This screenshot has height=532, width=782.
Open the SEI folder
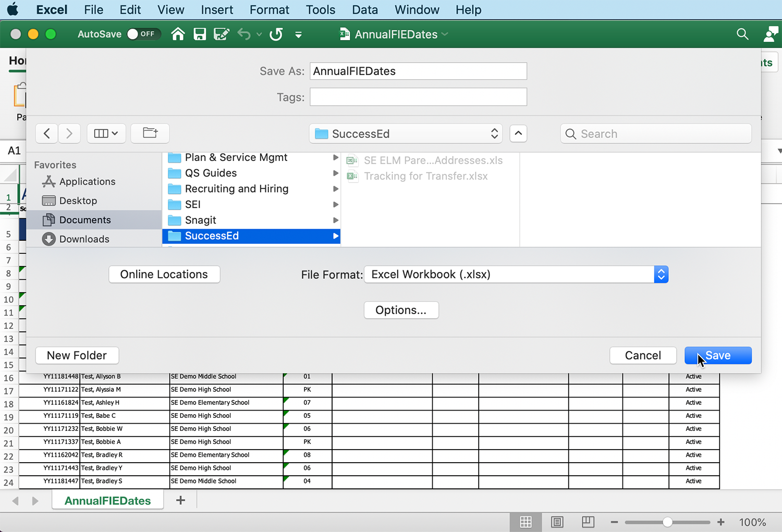click(x=251, y=204)
